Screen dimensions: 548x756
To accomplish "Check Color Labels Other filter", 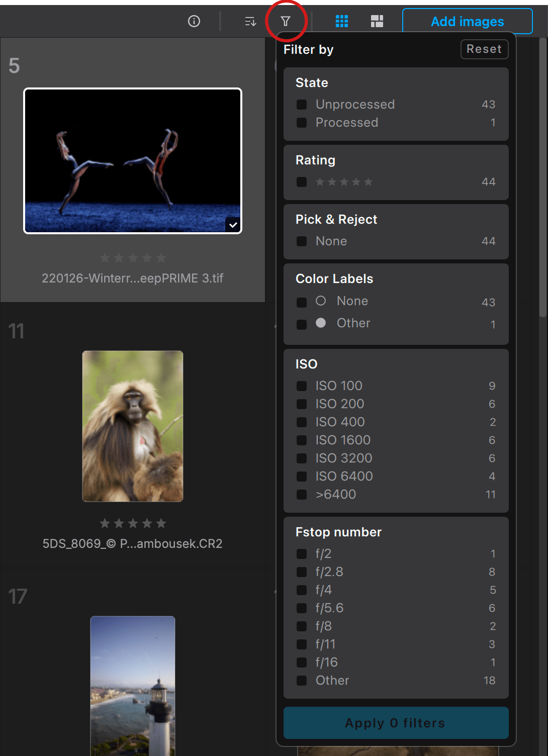I will [x=302, y=324].
